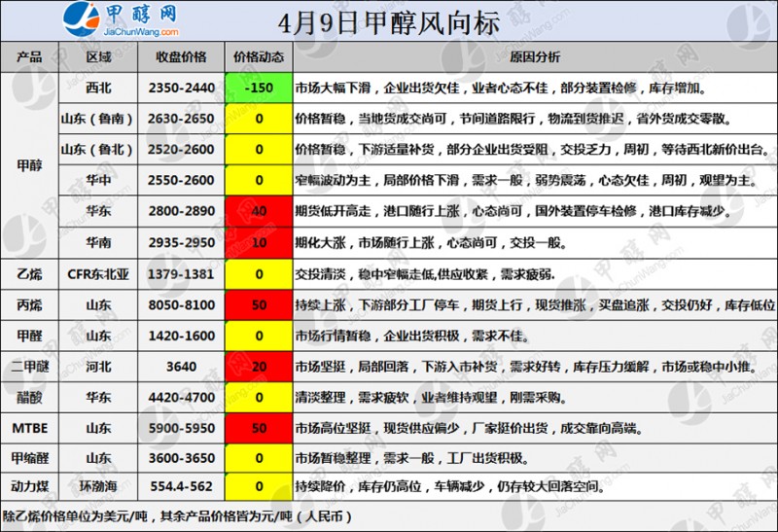This screenshot has height=532, width=778.
Task: Select price 2520-2600 for 鲁北
Action: (x=181, y=150)
